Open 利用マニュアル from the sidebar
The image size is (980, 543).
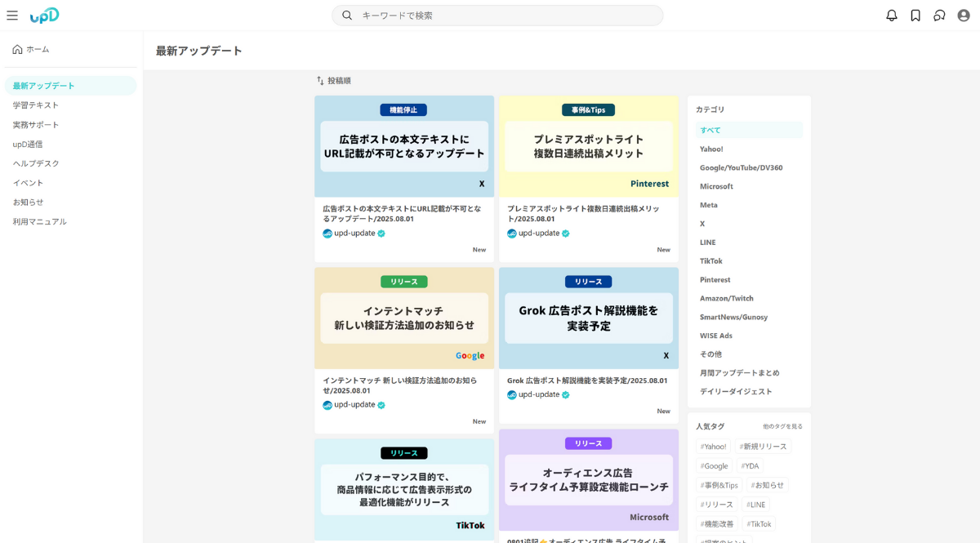tap(39, 221)
